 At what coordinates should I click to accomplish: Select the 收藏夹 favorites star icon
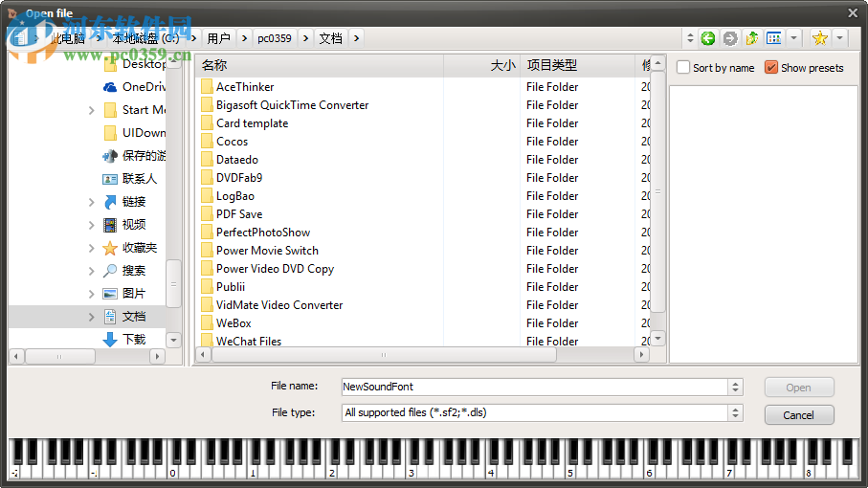point(110,248)
